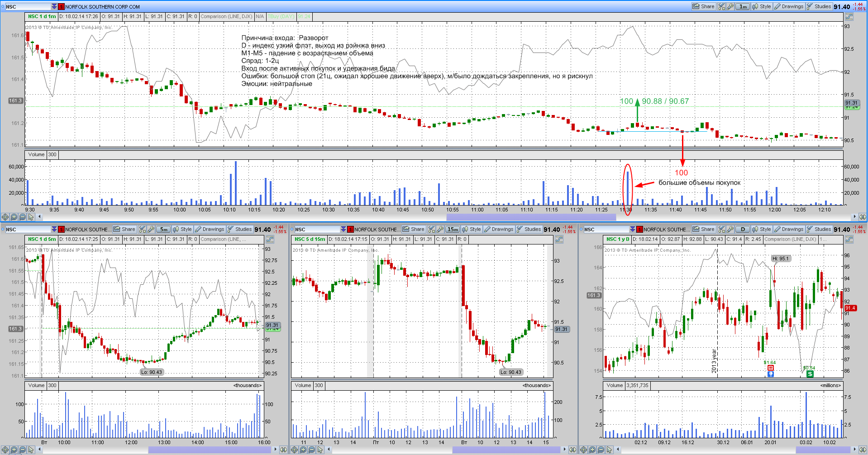
Task: Click quick study icon in top 1m chart toolbar
Action: (x=721, y=6)
